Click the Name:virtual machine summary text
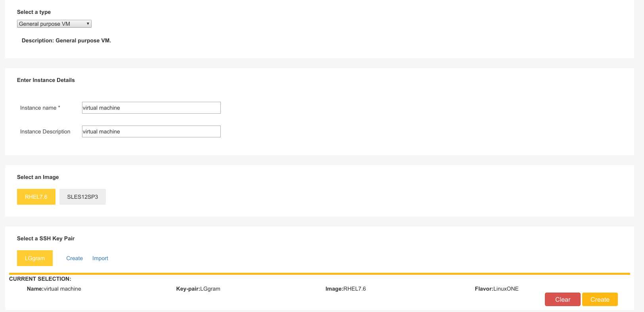Viewport: 644px width, 312px height. 54,289
